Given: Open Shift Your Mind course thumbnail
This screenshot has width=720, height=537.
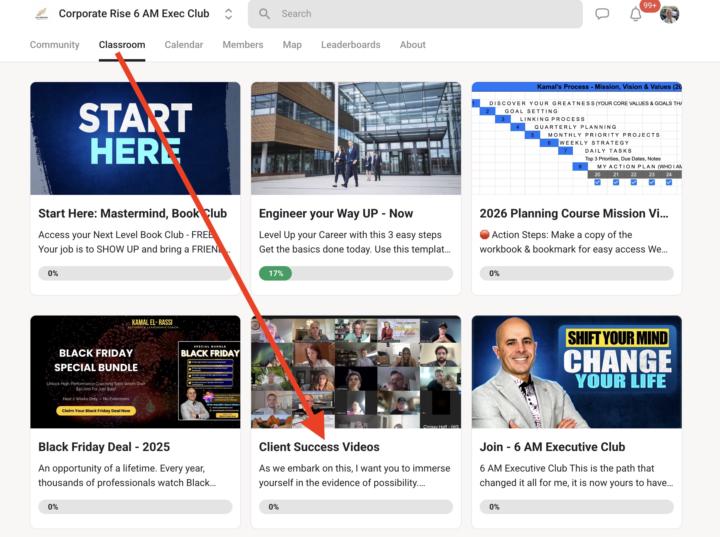Looking at the screenshot, I should click(576, 372).
